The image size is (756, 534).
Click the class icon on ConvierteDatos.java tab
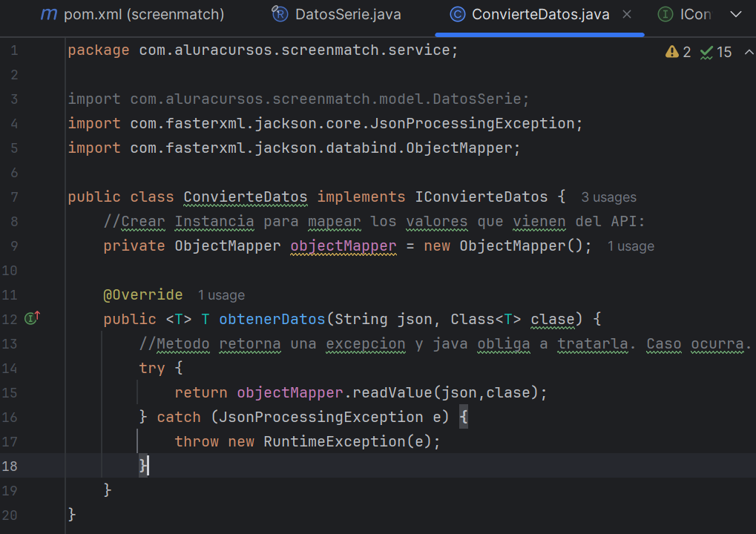[x=457, y=14]
